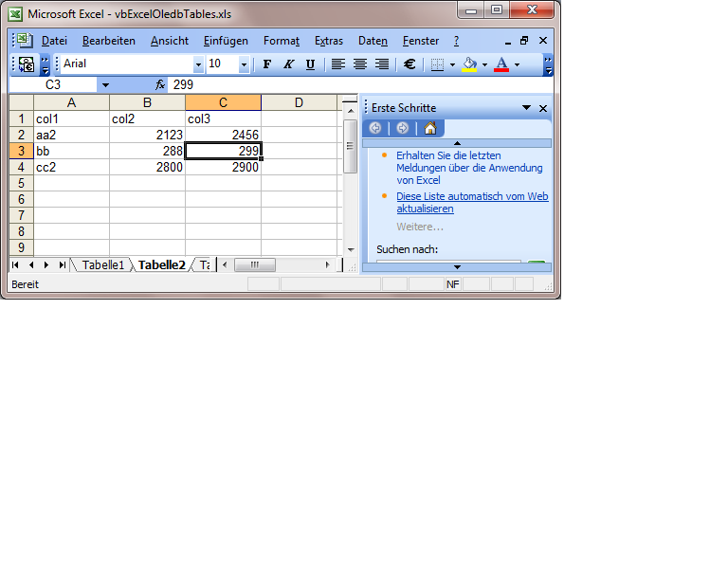Screen dimensions: 728x582
Task: Toggle bold formatting in the toolbar
Action: [266, 64]
